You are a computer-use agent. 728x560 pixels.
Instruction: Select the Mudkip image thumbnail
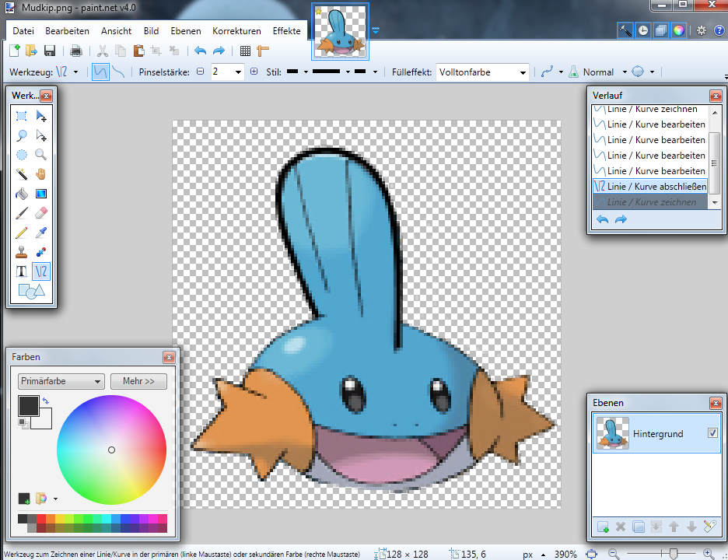341,32
